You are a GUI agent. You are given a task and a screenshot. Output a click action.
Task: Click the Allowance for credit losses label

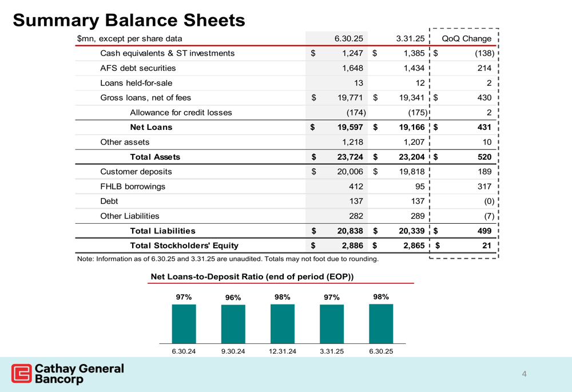181,113
